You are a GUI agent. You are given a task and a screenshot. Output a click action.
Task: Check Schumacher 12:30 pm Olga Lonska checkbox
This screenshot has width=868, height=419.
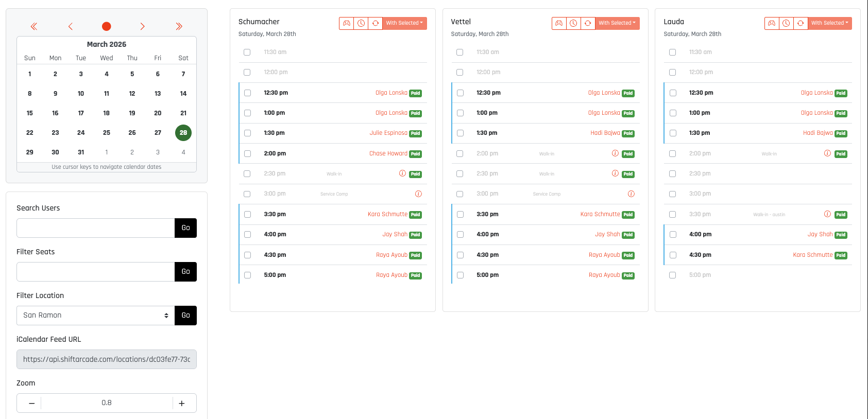tap(247, 93)
